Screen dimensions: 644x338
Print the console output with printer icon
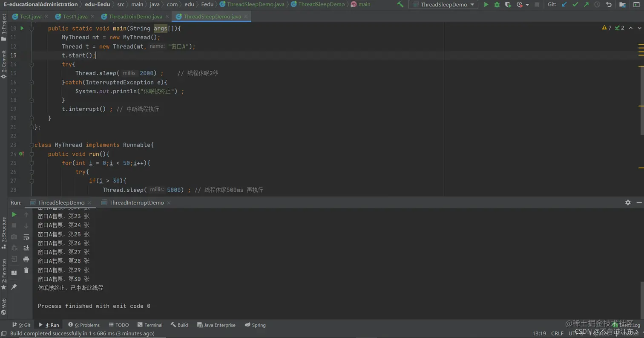26,259
